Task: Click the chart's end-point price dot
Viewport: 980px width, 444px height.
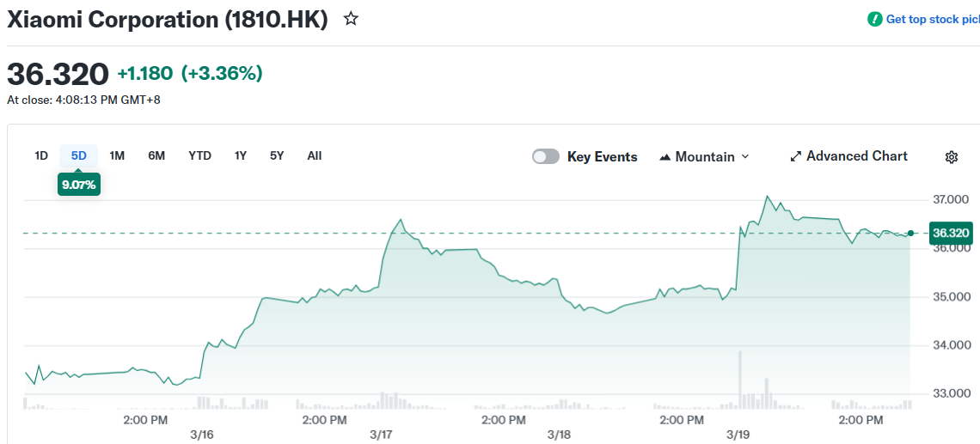Action: pyautogui.click(x=910, y=233)
